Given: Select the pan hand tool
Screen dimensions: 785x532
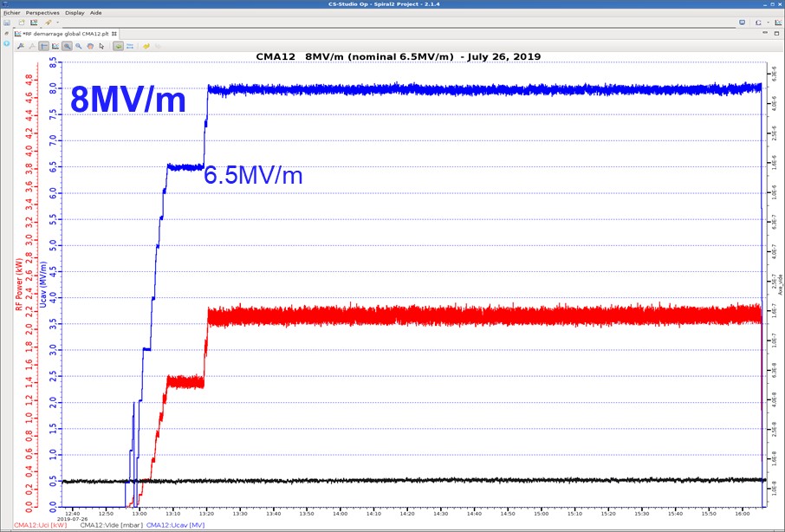Looking at the screenshot, I should point(90,46).
